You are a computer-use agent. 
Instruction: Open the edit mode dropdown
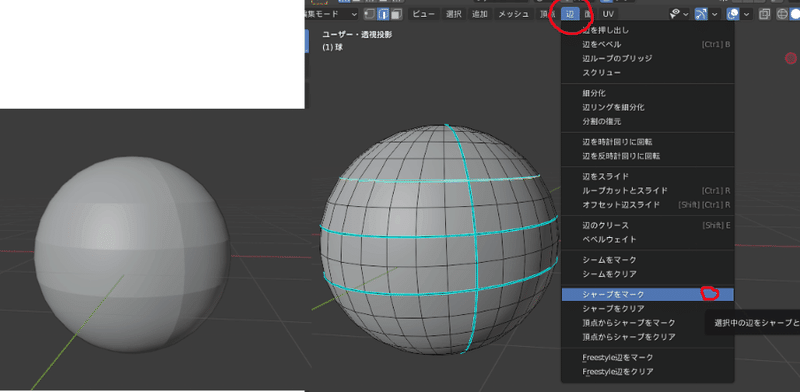pos(332,14)
